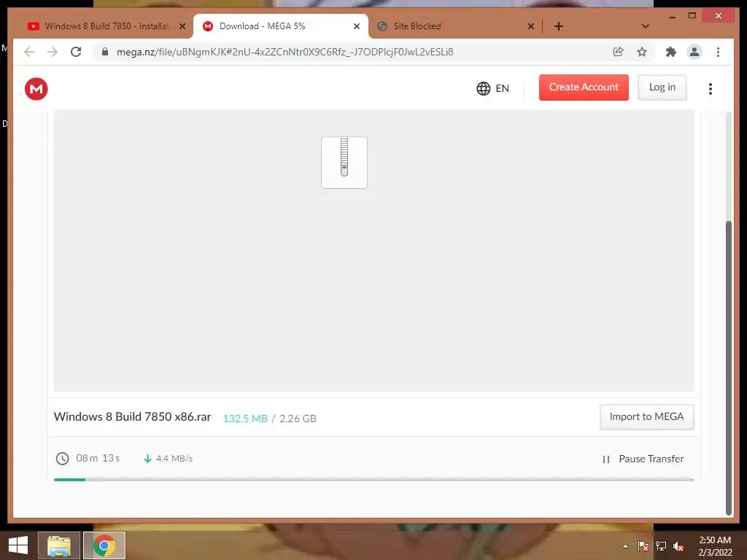Open File Explorer from the taskbar
This screenshot has width=747, height=560.
click(59, 545)
